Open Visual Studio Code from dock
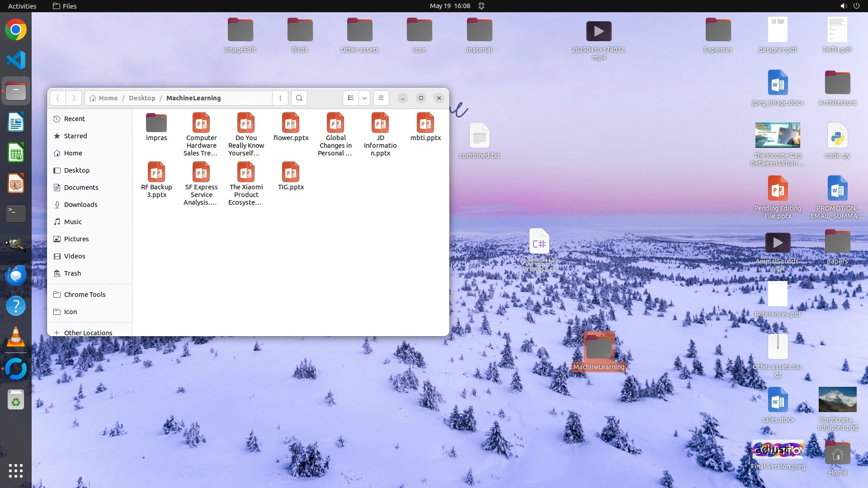 coord(16,60)
